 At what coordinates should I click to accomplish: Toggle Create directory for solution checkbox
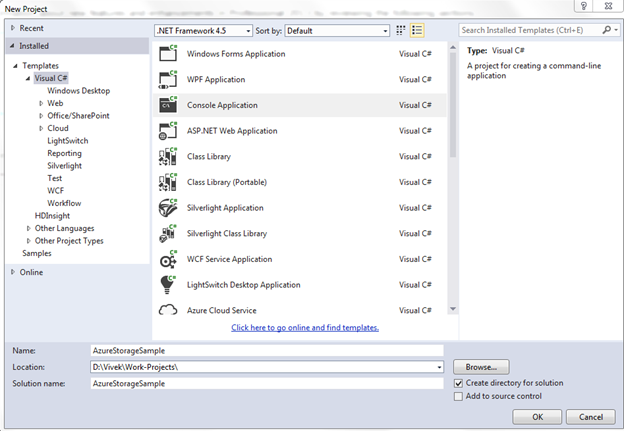tap(458, 383)
